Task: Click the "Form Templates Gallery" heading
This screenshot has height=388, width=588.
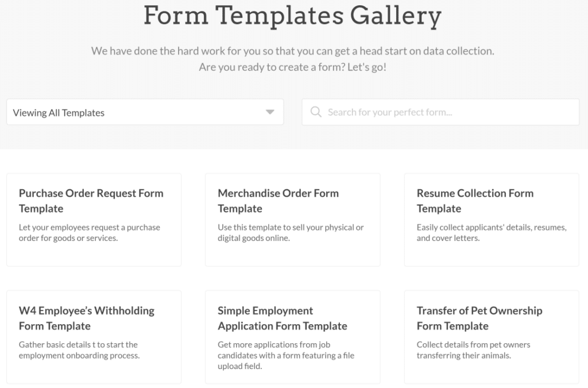Action: (x=293, y=15)
